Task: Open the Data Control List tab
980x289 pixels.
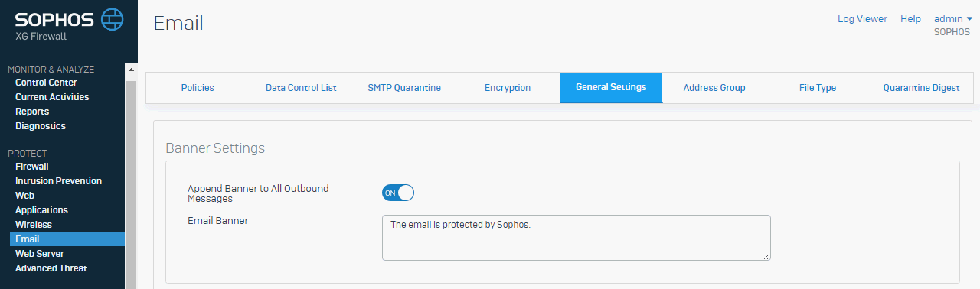Action: [x=301, y=88]
